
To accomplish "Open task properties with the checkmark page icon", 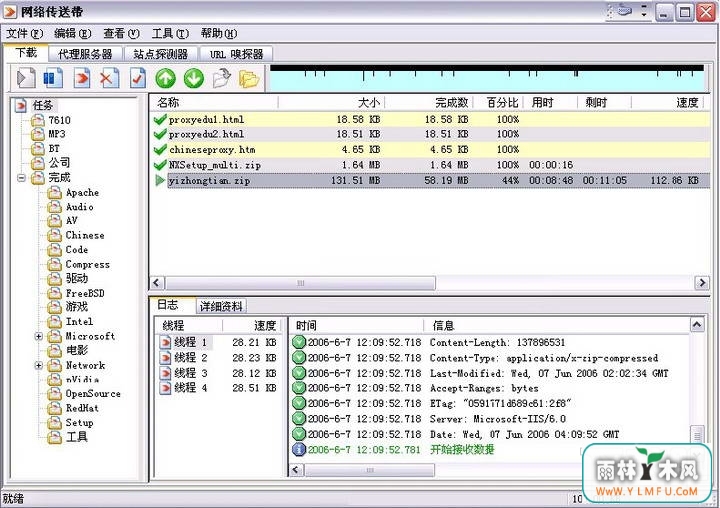I will point(137,78).
